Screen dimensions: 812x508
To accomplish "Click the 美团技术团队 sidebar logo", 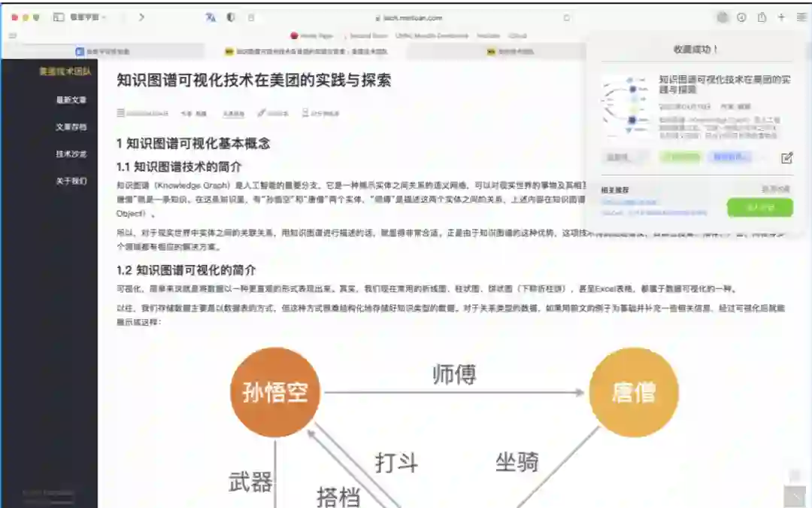I will pyautogui.click(x=65, y=71).
